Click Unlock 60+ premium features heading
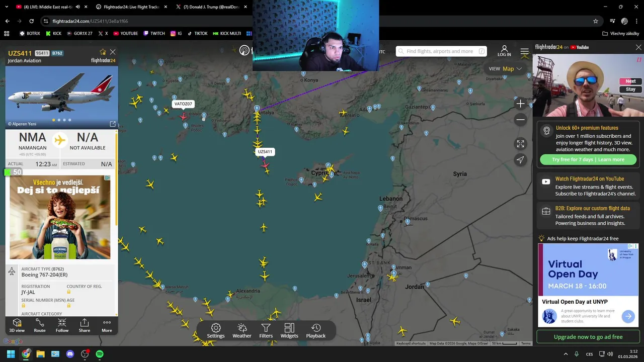This screenshot has width=644, height=362. [x=587, y=128]
